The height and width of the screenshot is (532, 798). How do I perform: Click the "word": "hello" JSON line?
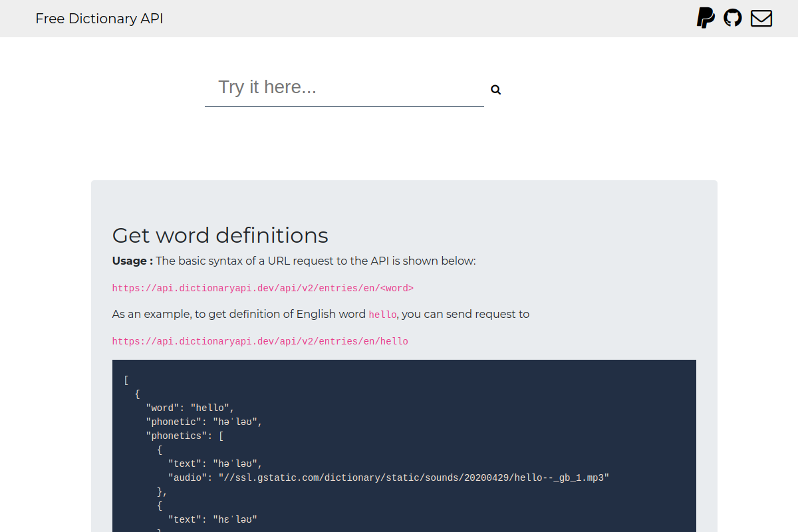(x=190, y=408)
